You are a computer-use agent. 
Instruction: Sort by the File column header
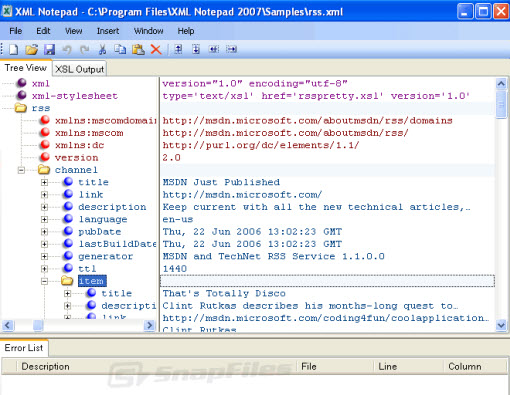[335, 366]
